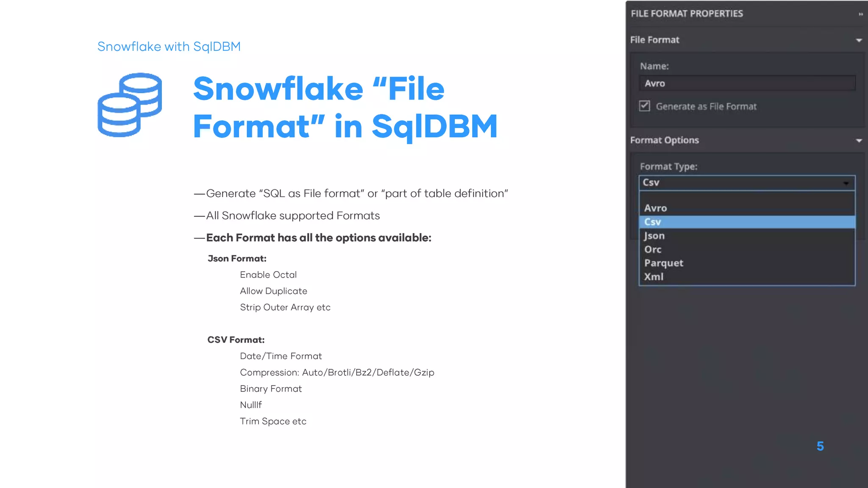Choose Parquet from the dropdown list
868x488 pixels.
click(x=663, y=263)
